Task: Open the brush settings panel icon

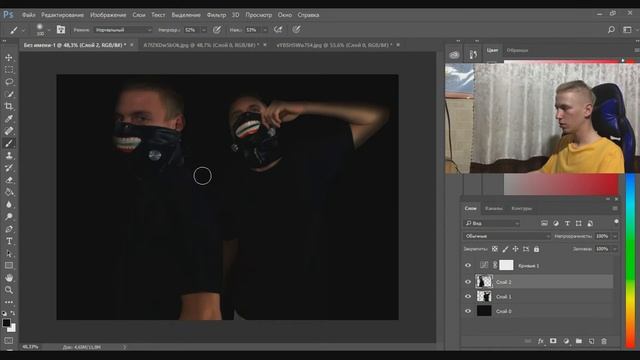Action: coord(61,29)
